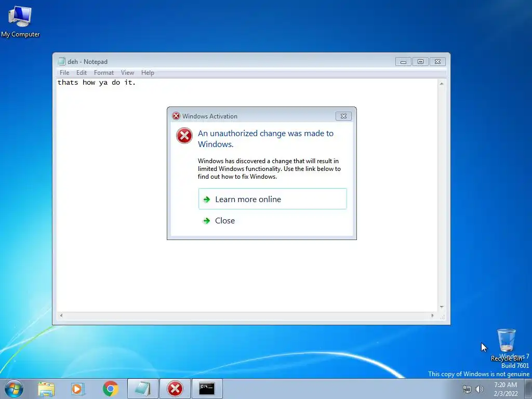Click Notepad horizontal scrollbar right arrow
The image size is (532, 399).
(x=432, y=315)
